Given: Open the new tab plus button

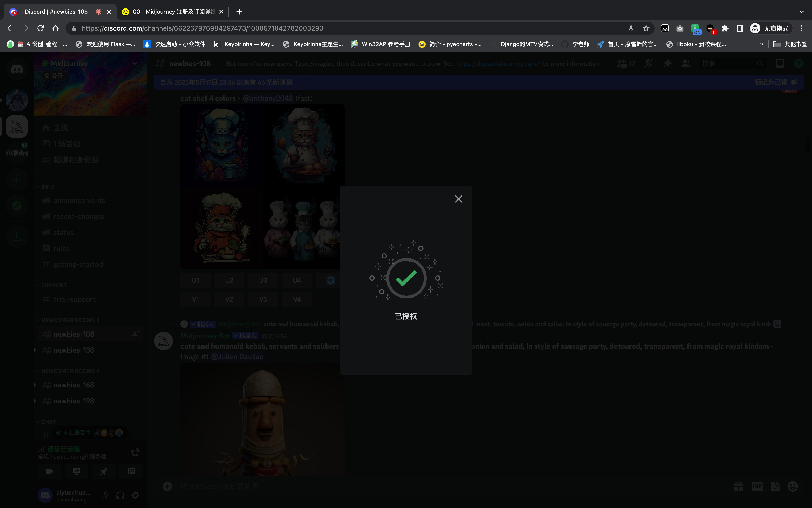Looking at the screenshot, I should 239,12.
